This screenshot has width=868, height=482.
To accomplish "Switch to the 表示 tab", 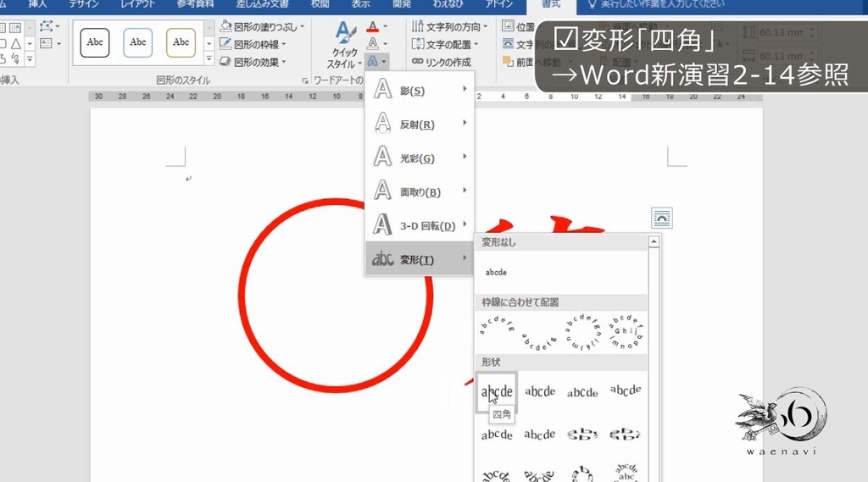I will [x=360, y=4].
